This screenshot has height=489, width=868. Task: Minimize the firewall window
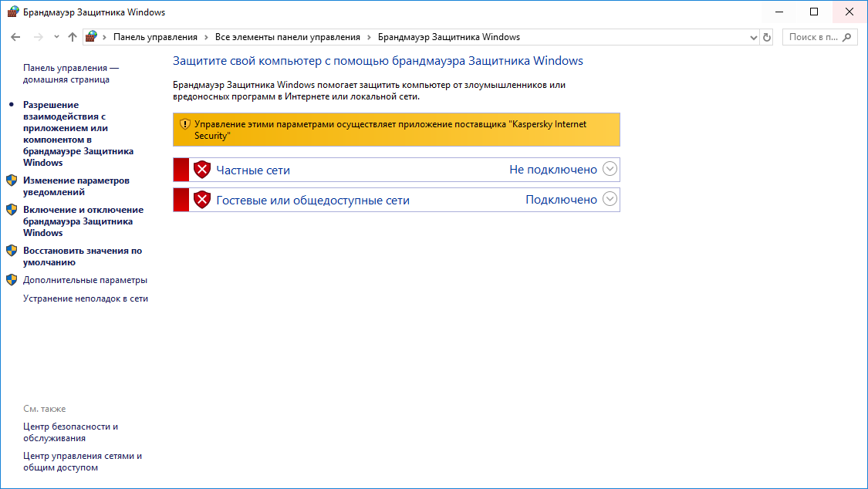pyautogui.click(x=779, y=12)
